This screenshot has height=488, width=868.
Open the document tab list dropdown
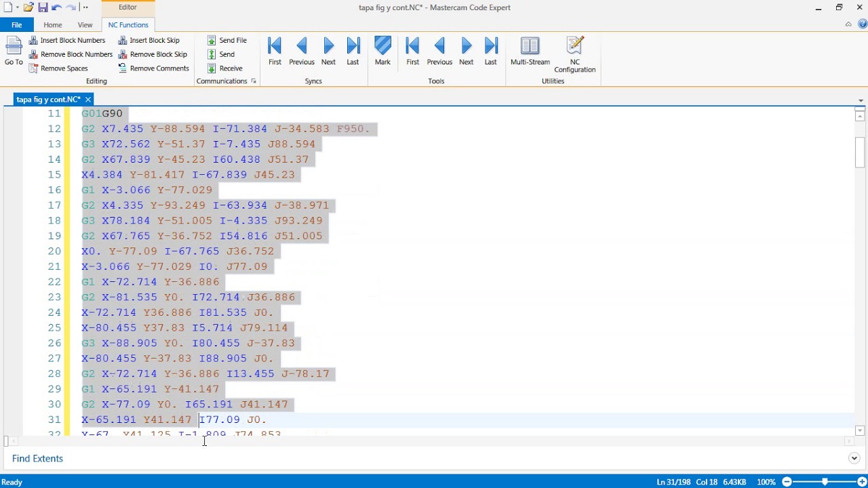pyautogui.click(x=861, y=100)
